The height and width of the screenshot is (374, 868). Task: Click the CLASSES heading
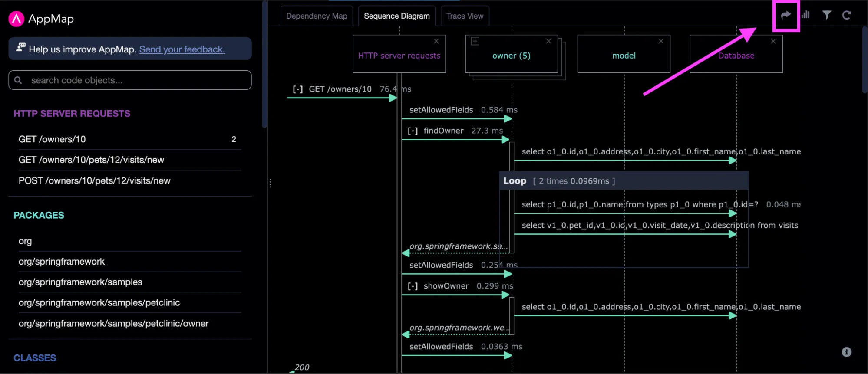pyautogui.click(x=35, y=358)
